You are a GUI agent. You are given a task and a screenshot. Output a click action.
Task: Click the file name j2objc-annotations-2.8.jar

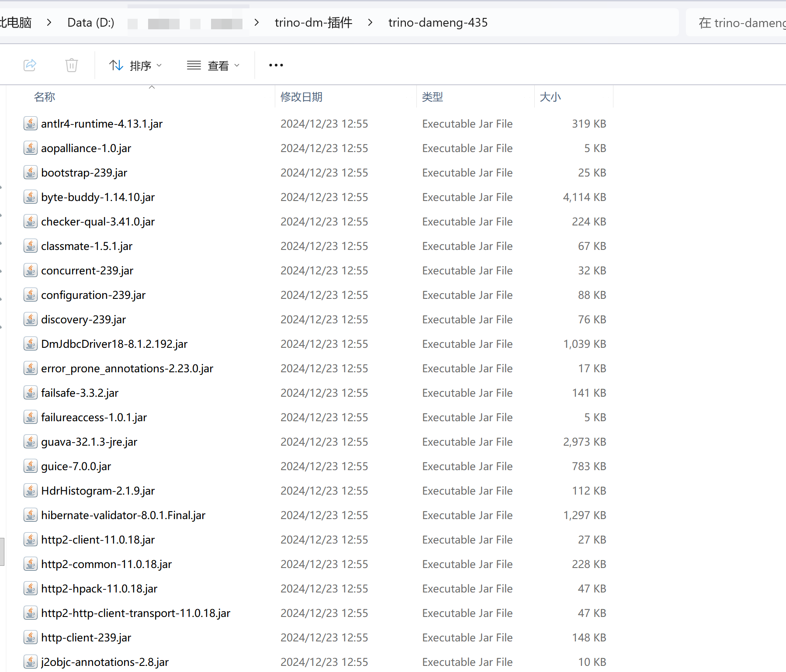click(x=105, y=662)
